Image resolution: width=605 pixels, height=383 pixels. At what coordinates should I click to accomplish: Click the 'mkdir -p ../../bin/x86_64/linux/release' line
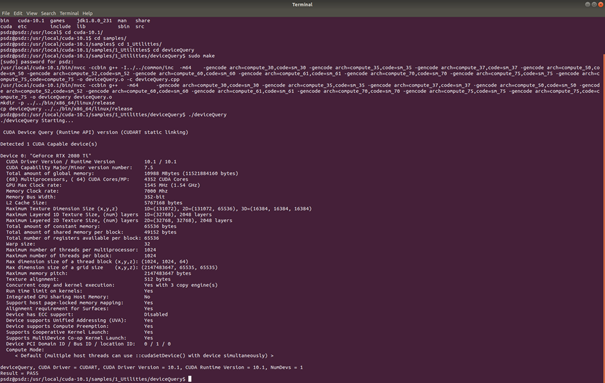[x=57, y=103]
